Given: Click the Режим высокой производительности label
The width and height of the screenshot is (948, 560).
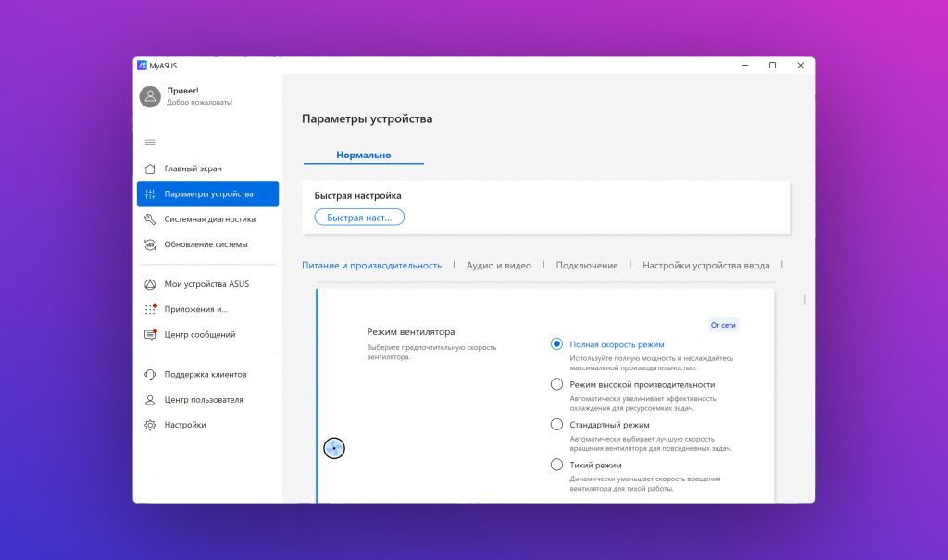Looking at the screenshot, I should click(642, 385).
